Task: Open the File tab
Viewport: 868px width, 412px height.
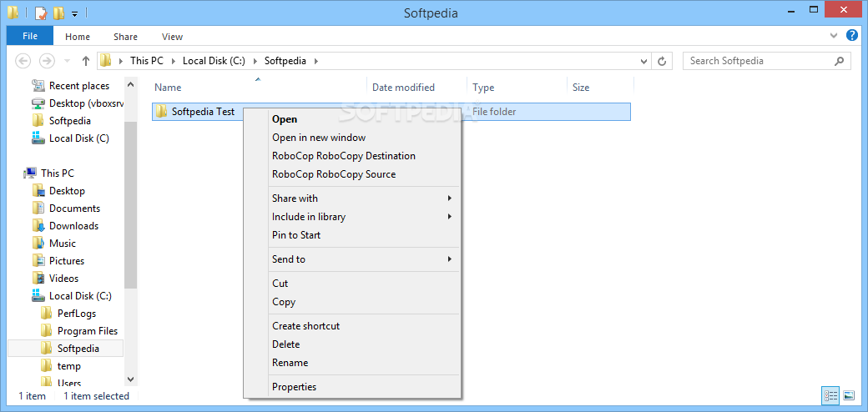Action: [x=30, y=36]
